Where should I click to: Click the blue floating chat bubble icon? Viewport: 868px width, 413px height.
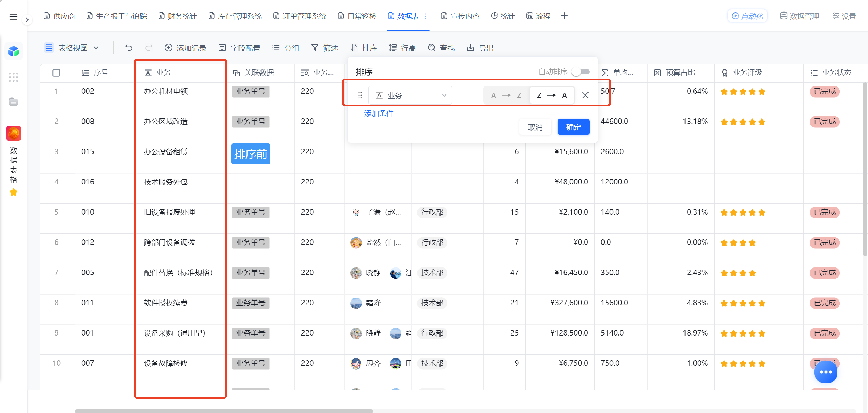point(826,372)
